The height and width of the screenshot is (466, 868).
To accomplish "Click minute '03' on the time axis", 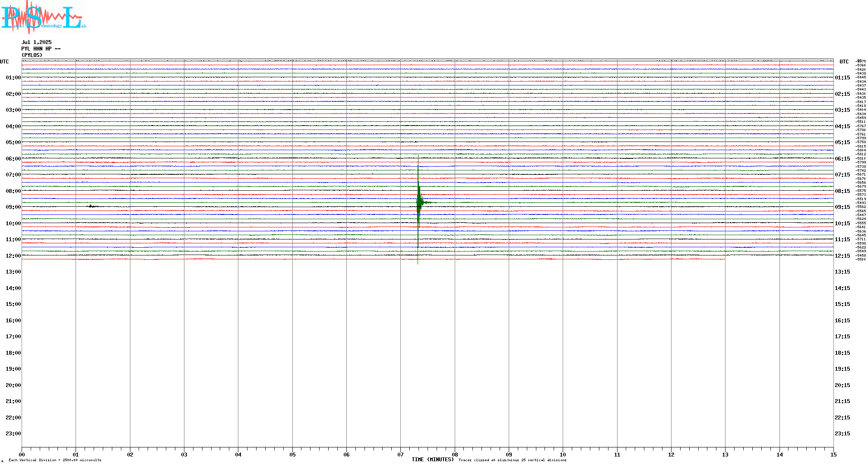I will pos(184,454).
